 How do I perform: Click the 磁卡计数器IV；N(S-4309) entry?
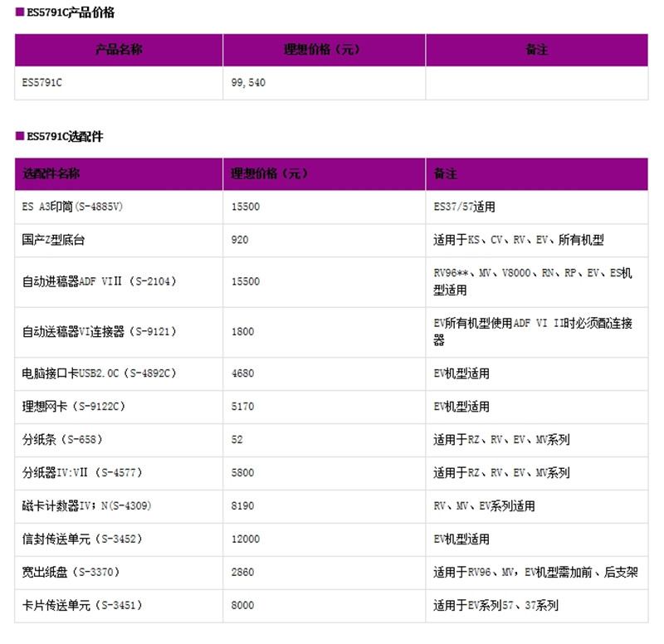tap(87, 506)
